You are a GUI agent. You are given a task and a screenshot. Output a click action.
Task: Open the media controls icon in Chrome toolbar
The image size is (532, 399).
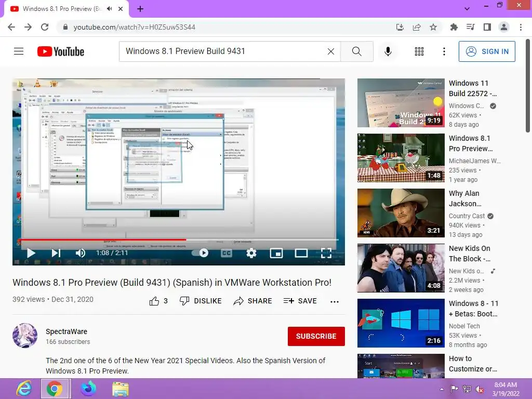470,27
